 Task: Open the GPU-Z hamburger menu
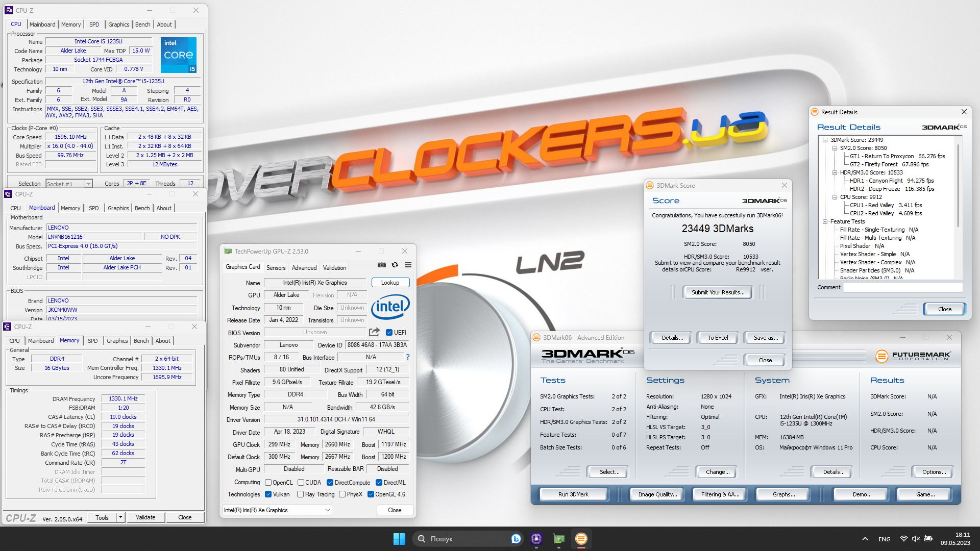click(408, 265)
